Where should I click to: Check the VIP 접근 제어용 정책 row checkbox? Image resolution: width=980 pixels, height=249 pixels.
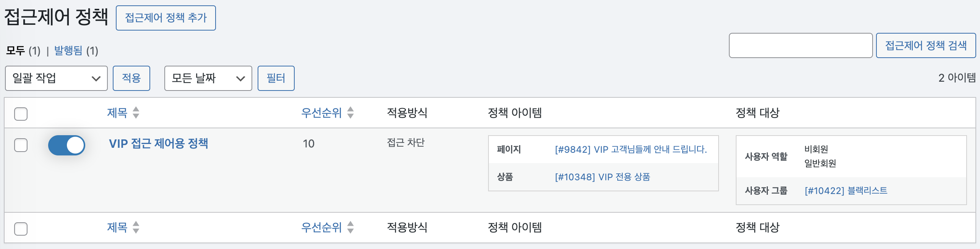[x=21, y=145]
